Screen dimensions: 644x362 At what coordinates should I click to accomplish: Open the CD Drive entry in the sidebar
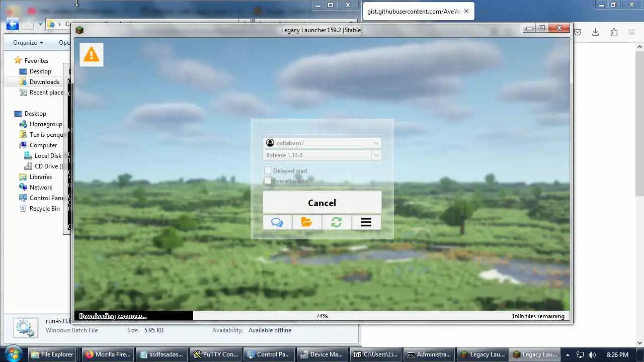(x=49, y=166)
